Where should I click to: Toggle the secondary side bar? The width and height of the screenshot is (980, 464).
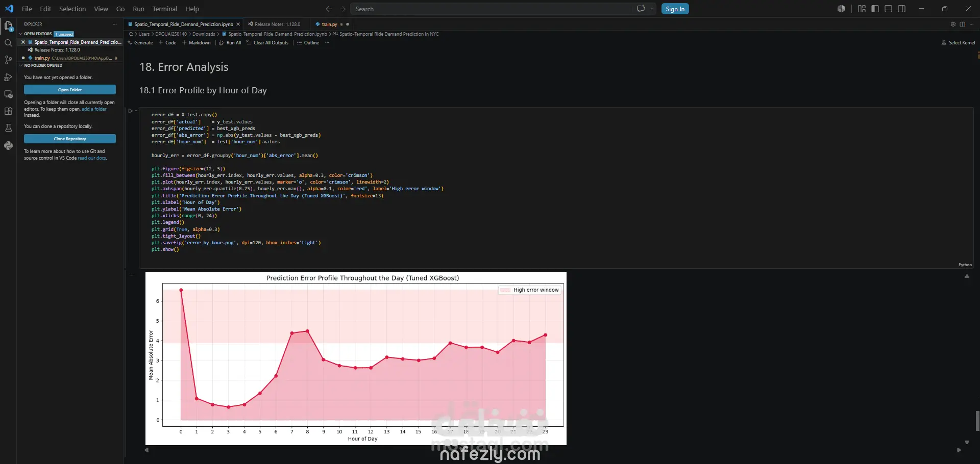pyautogui.click(x=902, y=9)
